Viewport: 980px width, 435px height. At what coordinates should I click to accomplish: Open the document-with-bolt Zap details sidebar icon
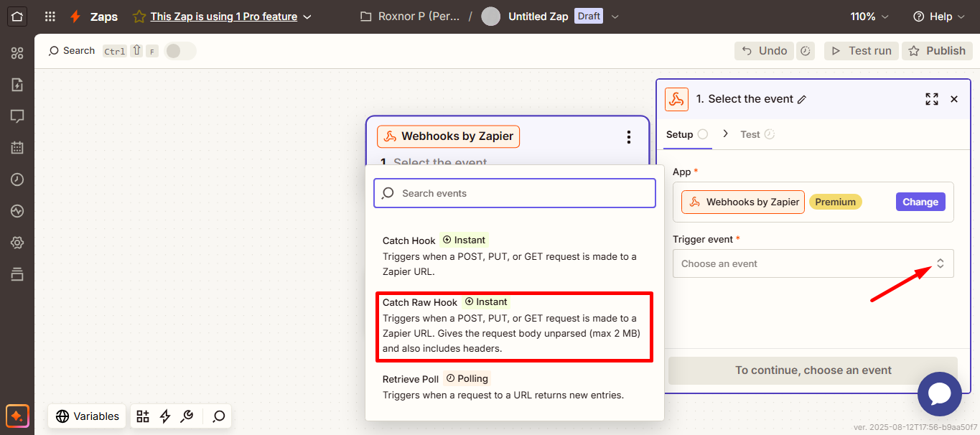pos(17,85)
